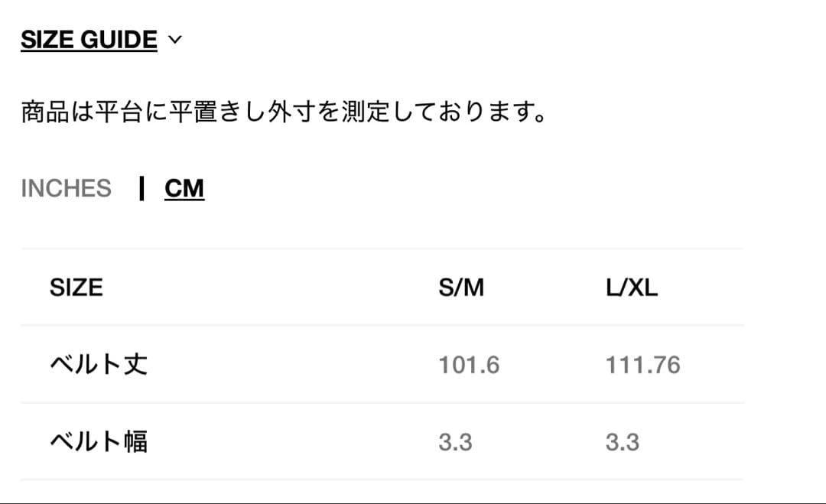Viewport: 826px width, 504px height.
Task: Click the 111.76 belt length value
Action: tap(642, 365)
